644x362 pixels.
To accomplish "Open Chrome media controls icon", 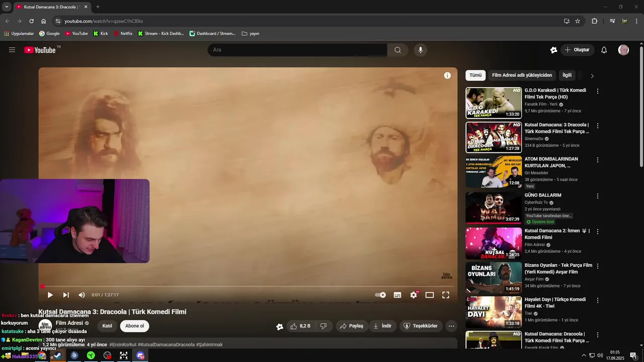I will 612,21.
